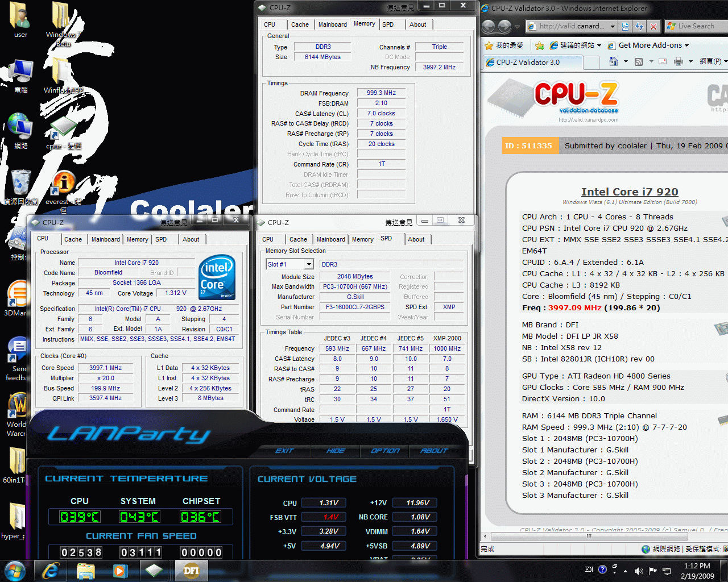Show hidden tray icons arrow
The height and width of the screenshot is (582, 728).
pos(625,571)
